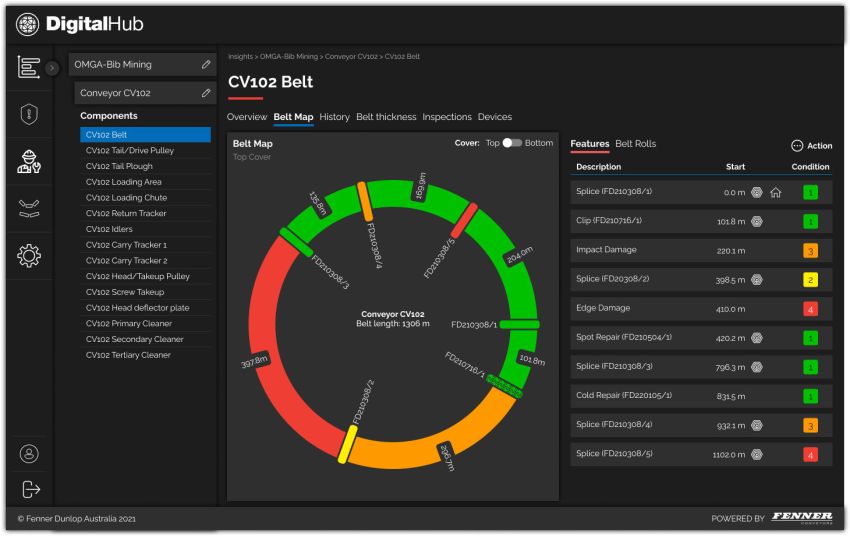Click the Insights breadcrumb link
This screenshot has height=536, width=850.
coord(240,56)
